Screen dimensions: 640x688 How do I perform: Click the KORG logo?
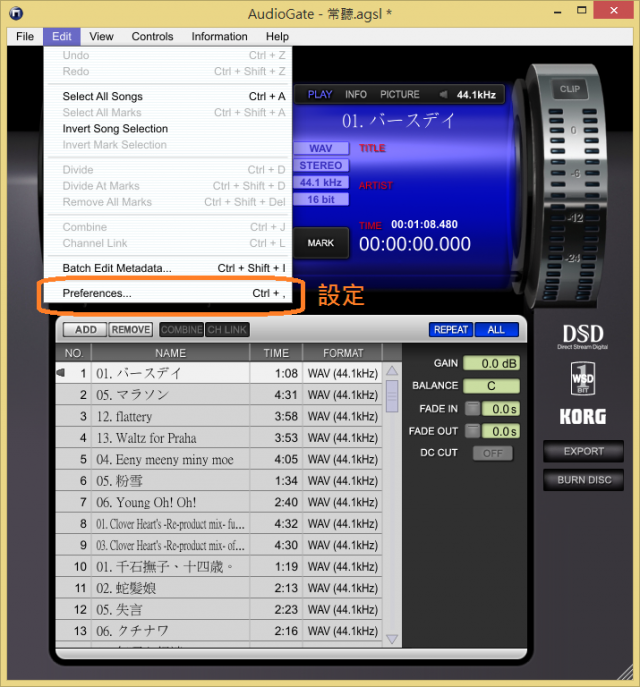tap(583, 416)
